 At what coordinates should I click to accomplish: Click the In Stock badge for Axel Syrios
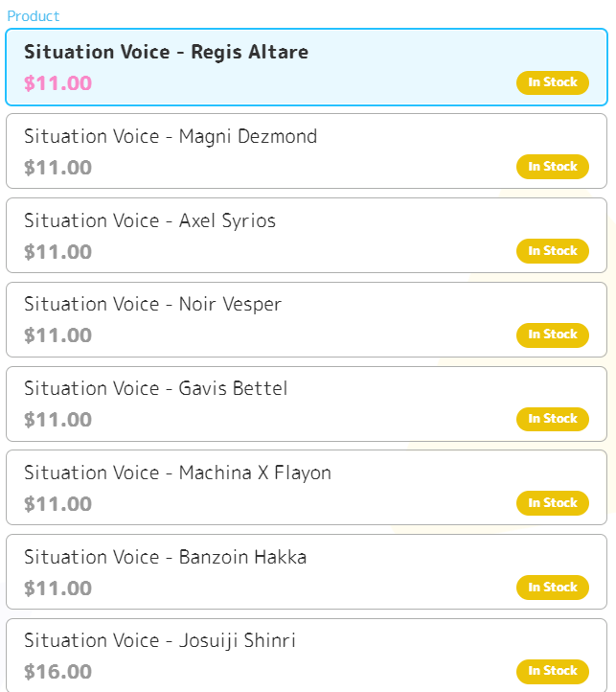tap(553, 251)
